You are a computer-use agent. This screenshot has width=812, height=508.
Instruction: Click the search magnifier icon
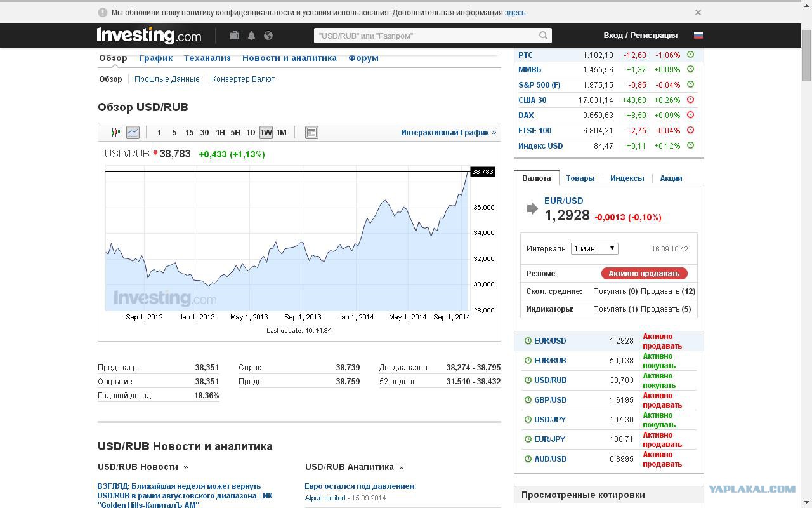pyautogui.click(x=544, y=36)
